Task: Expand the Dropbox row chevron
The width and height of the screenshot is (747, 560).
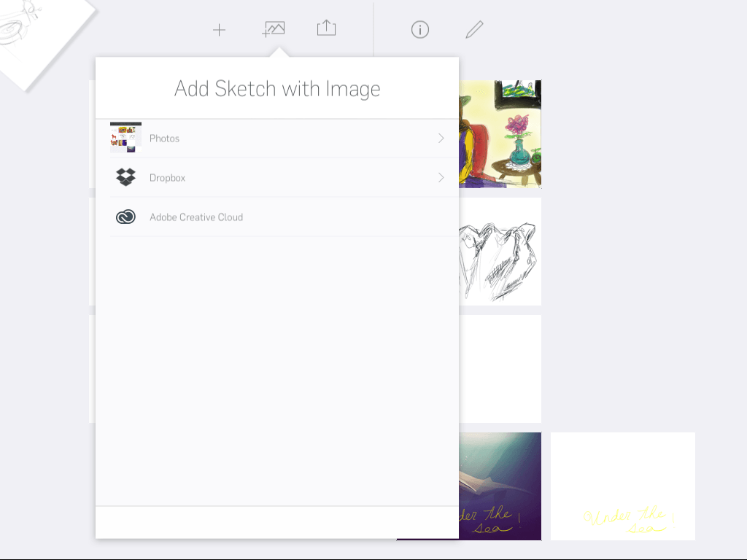Action: [441, 178]
